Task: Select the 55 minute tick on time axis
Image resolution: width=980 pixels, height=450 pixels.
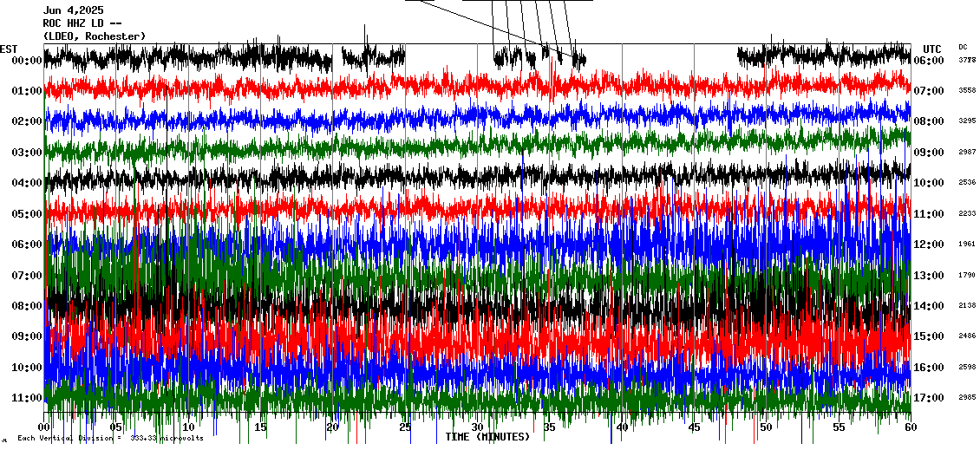Action: pos(839,427)
